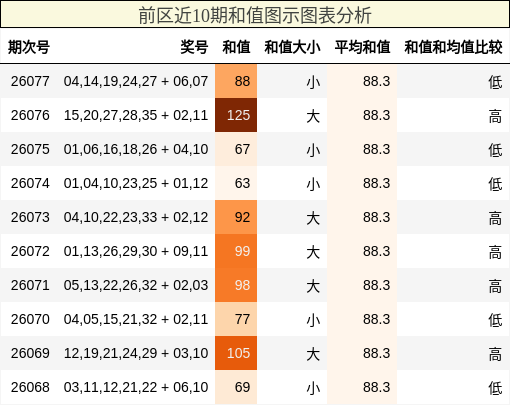Screen dimensions: 510x405
Task: Click 88.3 average in the 26073 row
Action: [x=377, y=217]
